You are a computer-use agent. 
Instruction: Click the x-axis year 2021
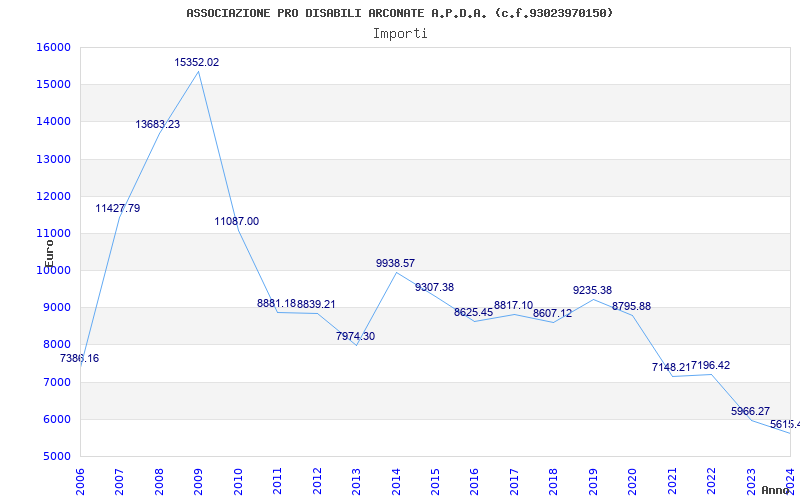point(672,481)
